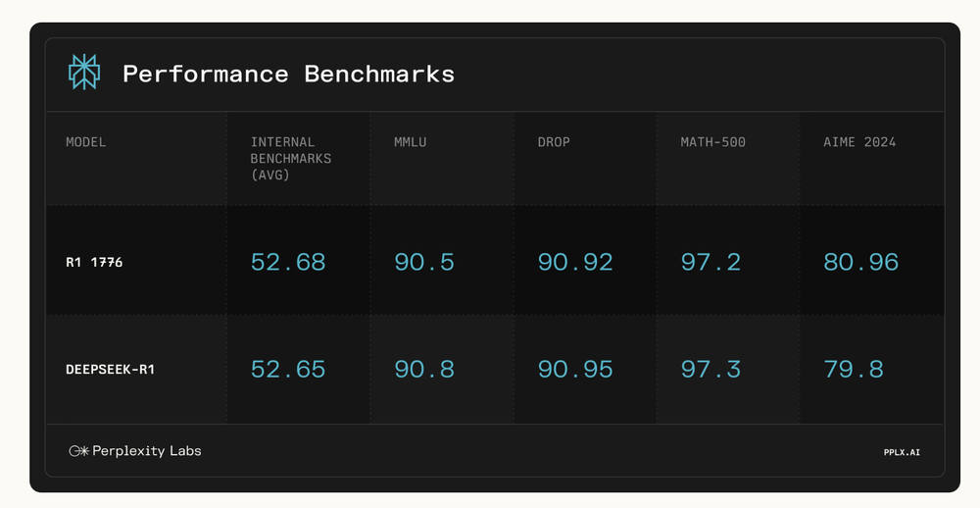980x508 pixels.
Task: Click the AIME 2024 column header
Action: [x=859, y=142]
